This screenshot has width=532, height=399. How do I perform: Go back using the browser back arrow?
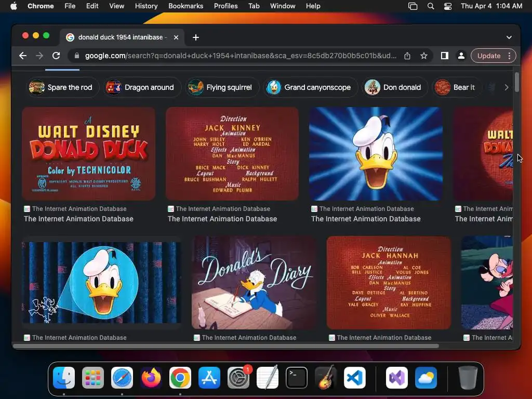(x=23, y=56)
